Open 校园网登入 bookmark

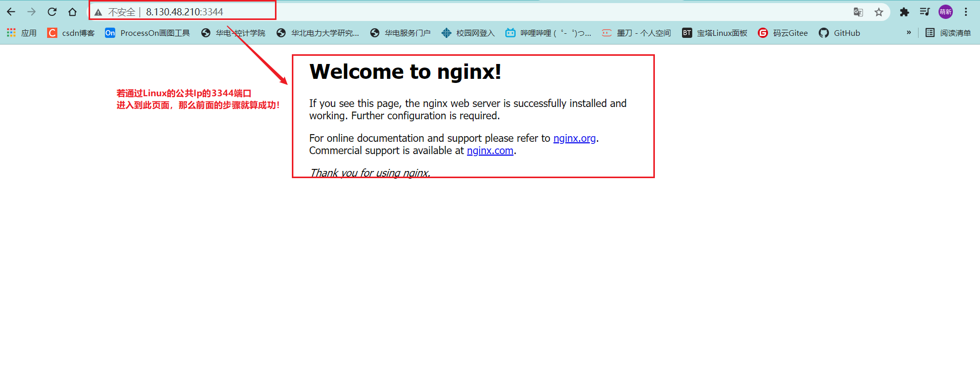[x=468, y=33]
